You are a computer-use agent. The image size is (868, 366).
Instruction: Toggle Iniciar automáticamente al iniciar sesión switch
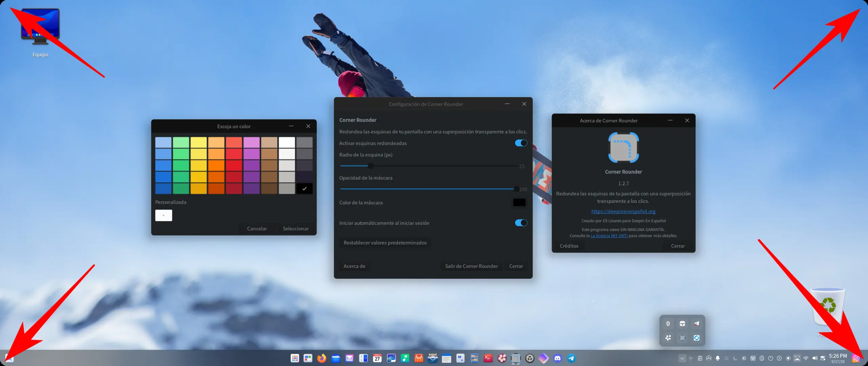[x=521, y=223]
